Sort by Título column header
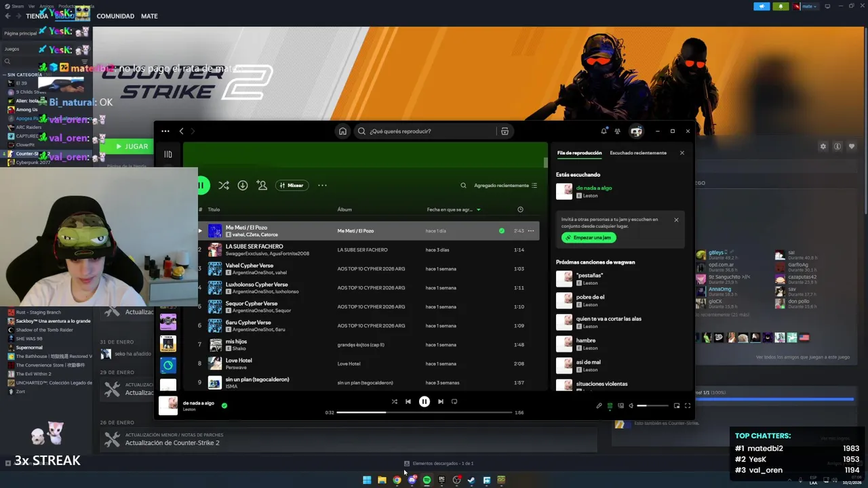 tap(214, 209)
